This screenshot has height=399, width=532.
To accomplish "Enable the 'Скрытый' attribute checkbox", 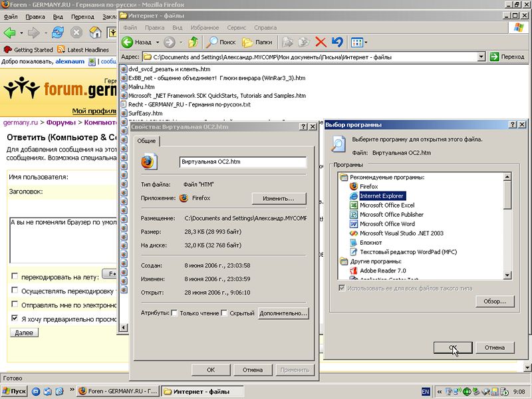I will 224,313.
